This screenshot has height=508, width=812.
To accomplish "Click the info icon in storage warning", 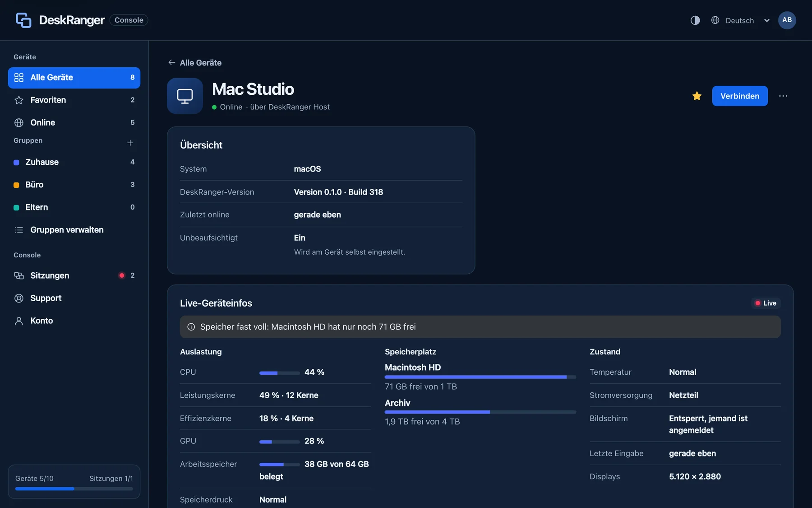I will [191, 327].
